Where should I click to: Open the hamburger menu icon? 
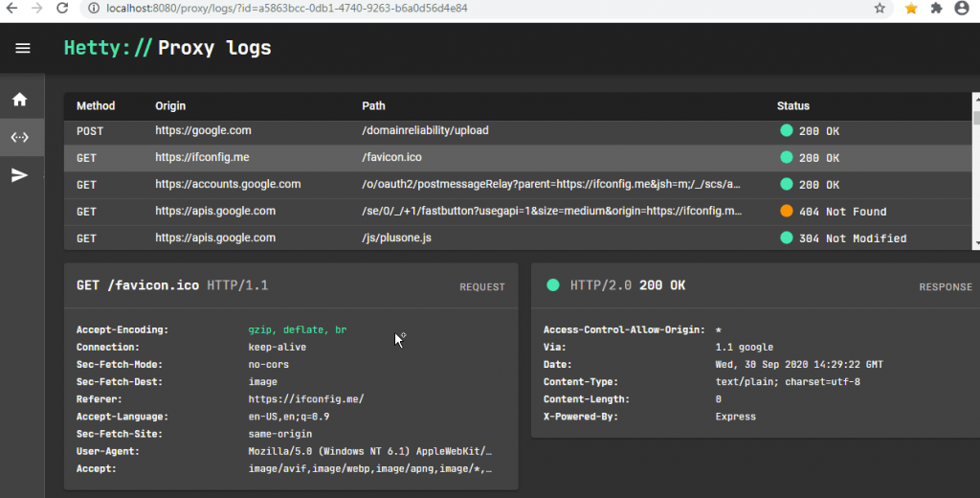(23, 48)
